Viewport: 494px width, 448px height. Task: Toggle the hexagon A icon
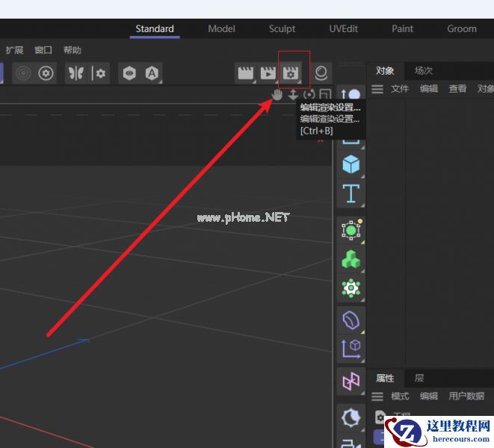(x=152, y=73)
